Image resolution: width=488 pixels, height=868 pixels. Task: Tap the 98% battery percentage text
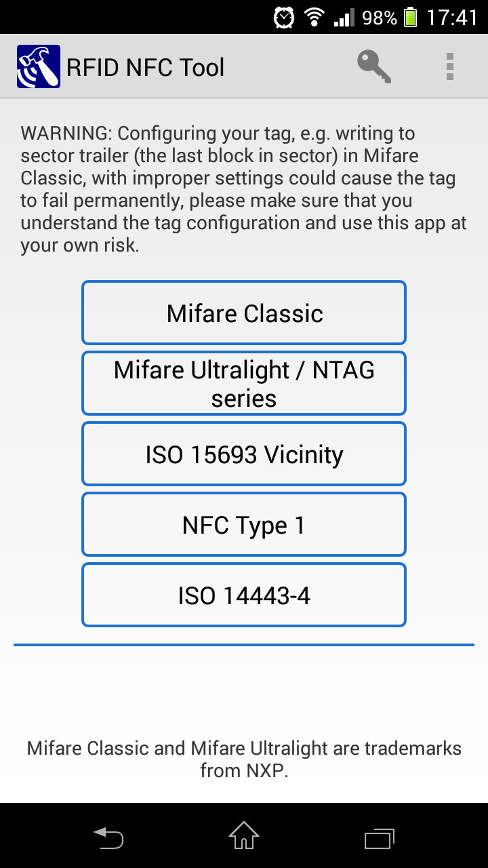[380, 18]
